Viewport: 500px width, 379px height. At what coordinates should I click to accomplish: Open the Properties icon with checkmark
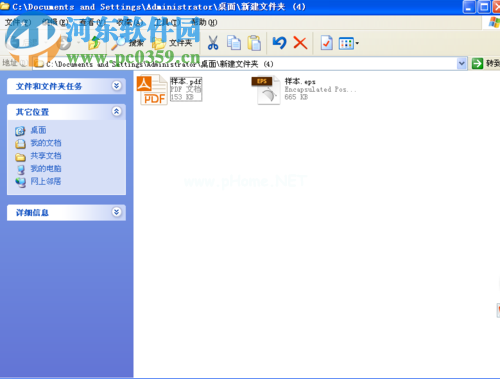tap(326, 43)
